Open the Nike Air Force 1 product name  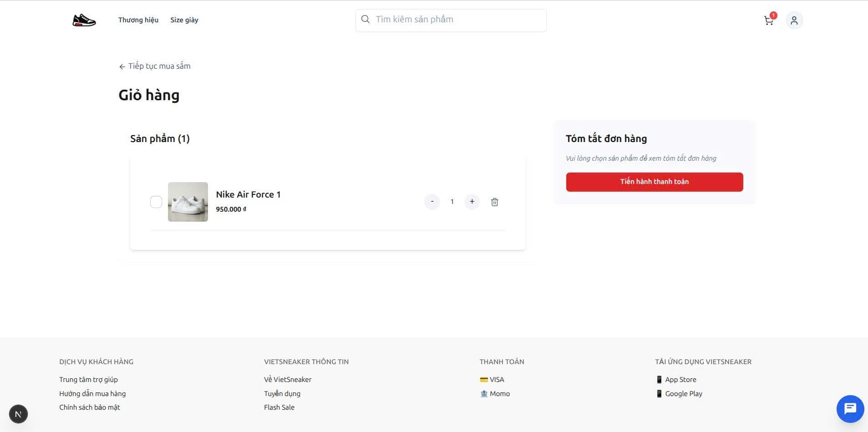[248, 194]
